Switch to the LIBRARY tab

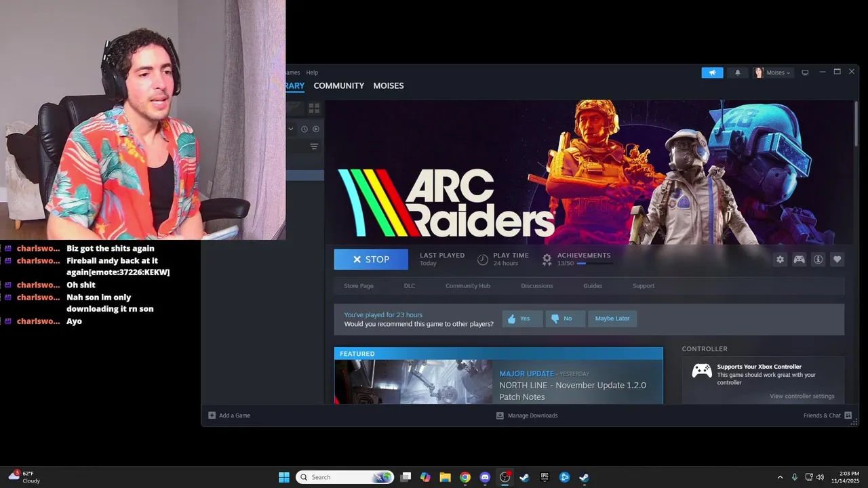295,85
